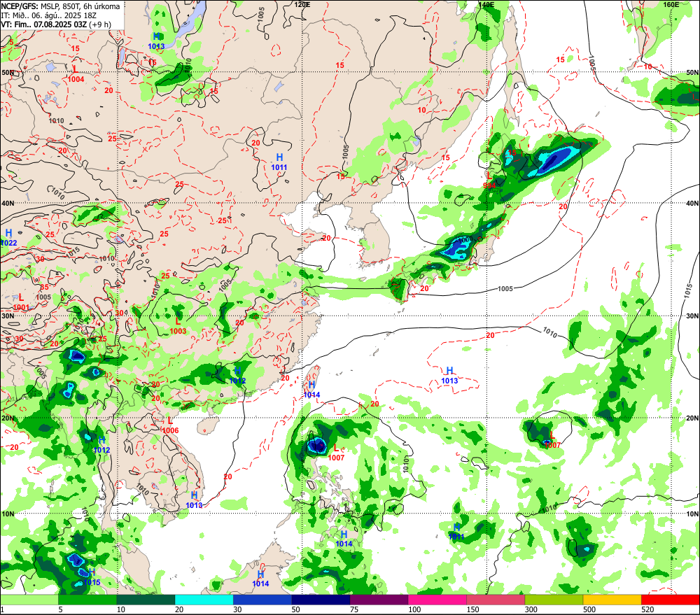Click the low pressure '1004' label
This screenshot has width=700, height=615.
[x=76, y=80]
